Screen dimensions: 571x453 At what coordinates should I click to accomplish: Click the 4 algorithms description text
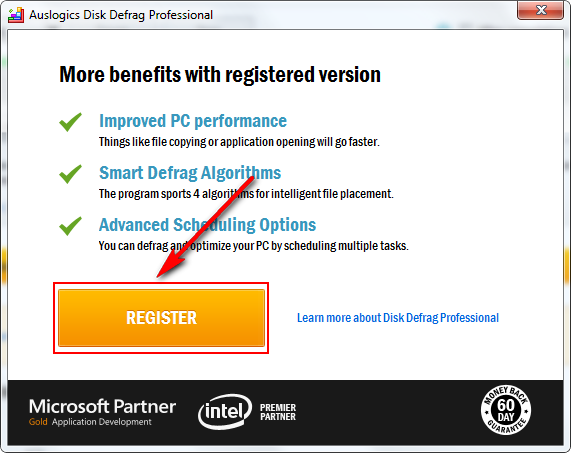click(x=246, y=194)
